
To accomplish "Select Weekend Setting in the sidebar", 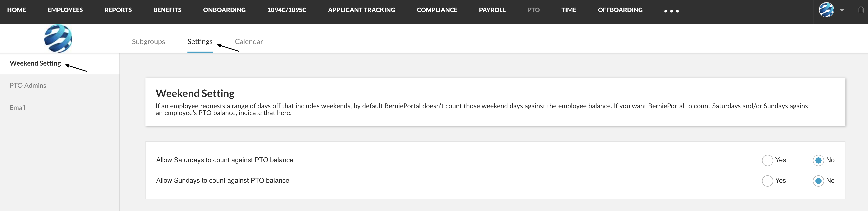I will [x=35, y=63].
